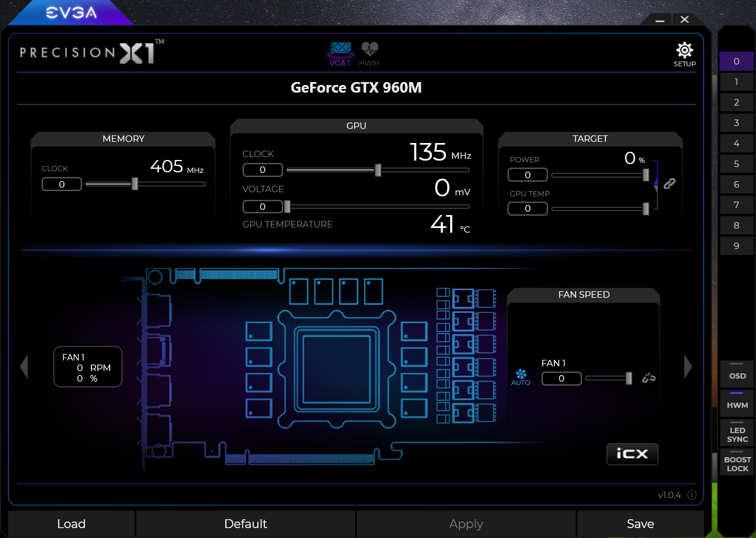The width and height of the screenshot is (756, 538).
Task: Click the link icon beside target sliders
Action: (x=669, y=183)
